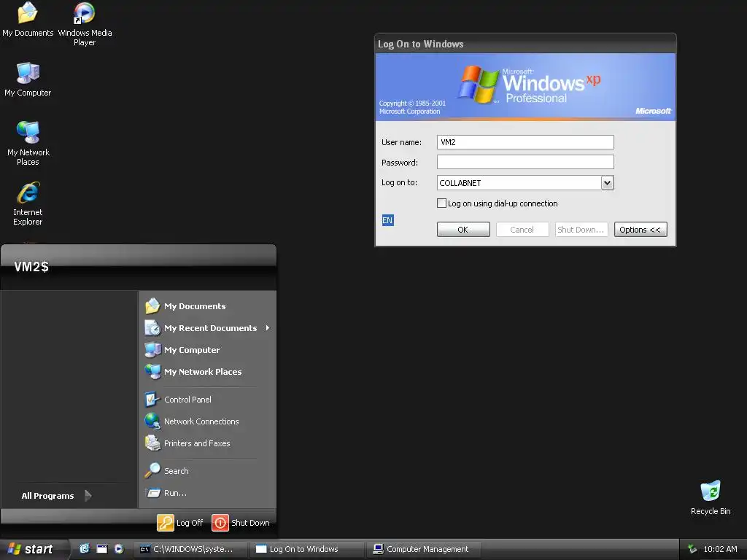Expand My Recent Documents submenu arrow
This screenshot has height=560, width=747.
click(267, 328)
